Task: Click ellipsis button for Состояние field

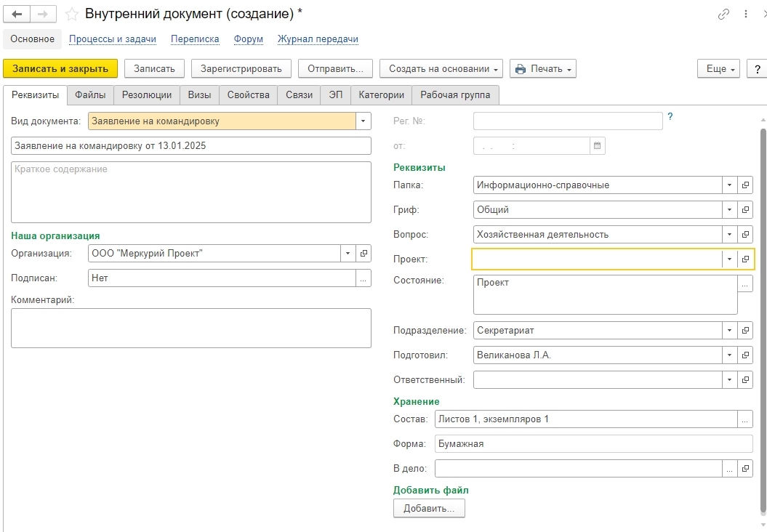Action: pyautogui.click(x=745, y=284)
